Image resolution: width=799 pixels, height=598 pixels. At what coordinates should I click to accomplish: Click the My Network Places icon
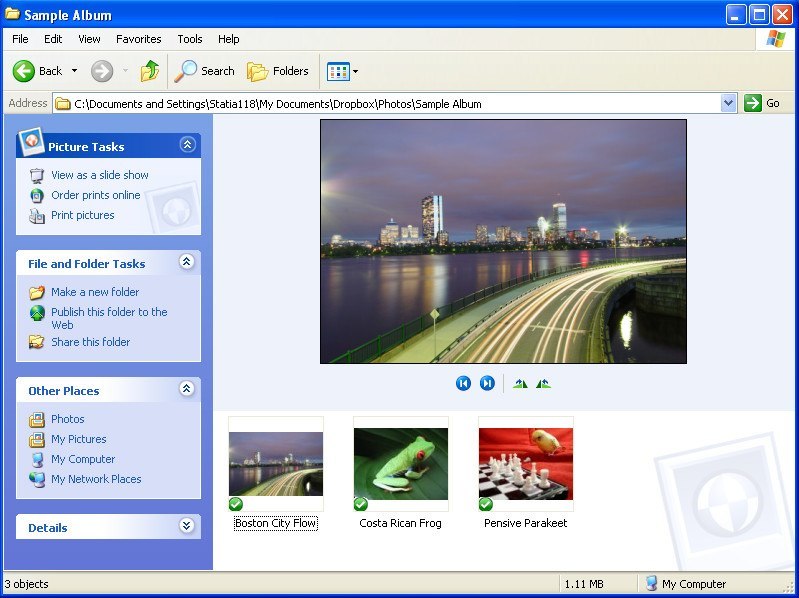click(x=37, y=479)
